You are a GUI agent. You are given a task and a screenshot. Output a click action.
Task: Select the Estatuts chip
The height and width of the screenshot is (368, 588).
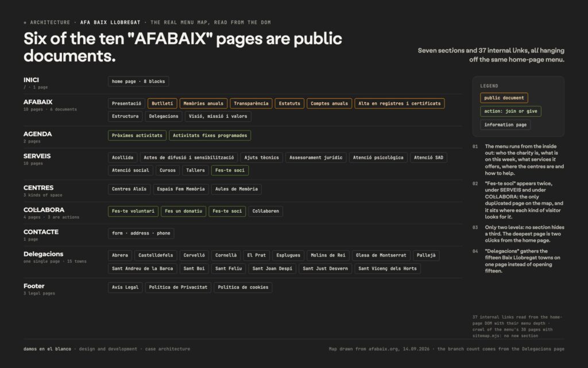point(289,103)
